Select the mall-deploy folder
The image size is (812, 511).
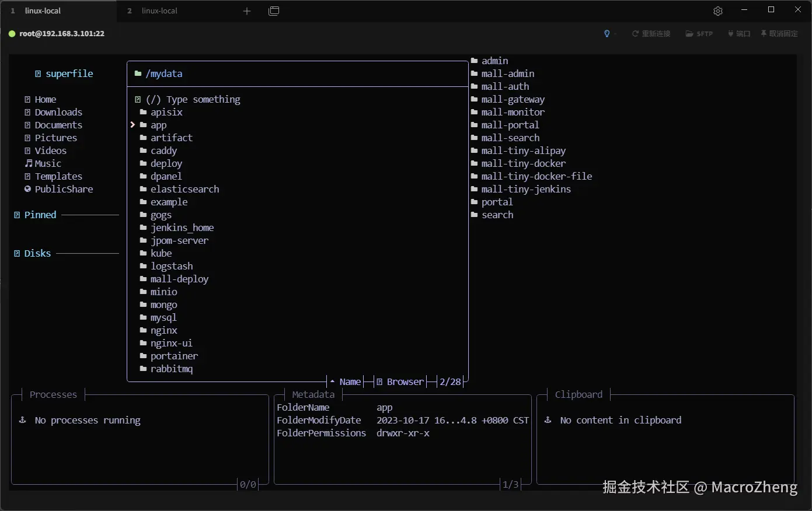coord(179,279)
